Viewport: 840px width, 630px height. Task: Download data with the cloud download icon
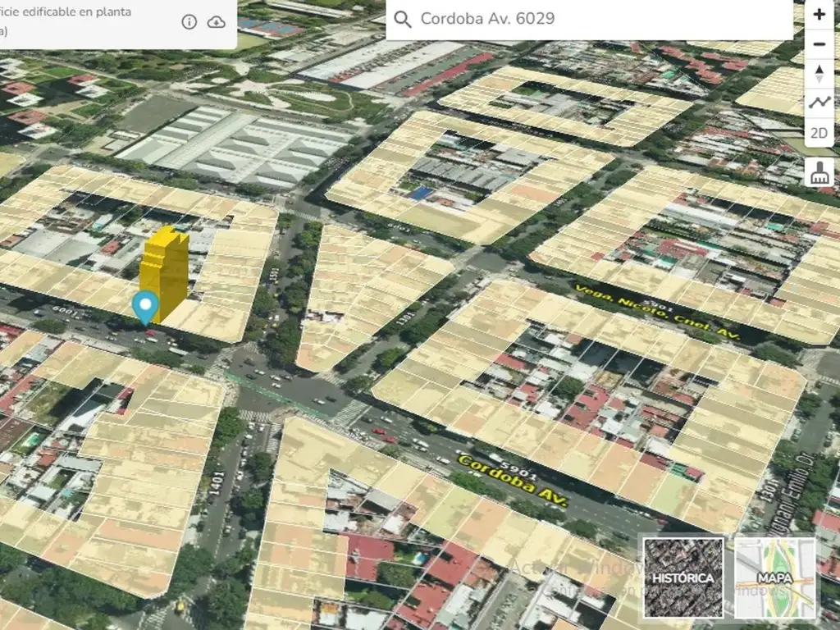(x=216, y=22)
